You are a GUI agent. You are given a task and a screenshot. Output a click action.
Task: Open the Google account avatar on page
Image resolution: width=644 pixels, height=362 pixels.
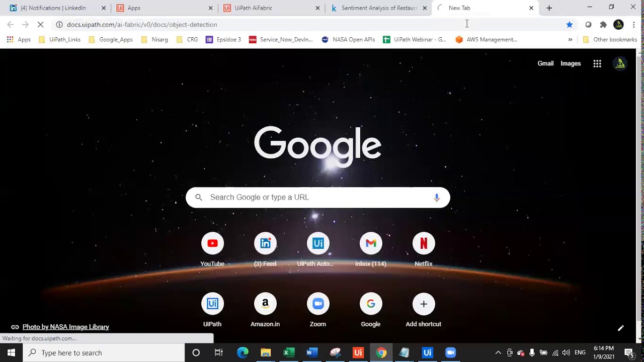[x=620, y=63]
